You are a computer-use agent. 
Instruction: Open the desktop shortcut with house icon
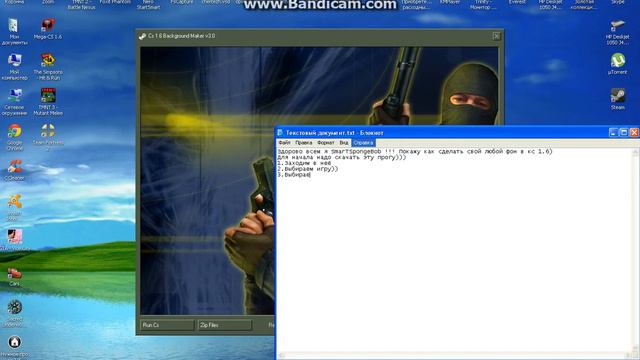tap(14, 347)
